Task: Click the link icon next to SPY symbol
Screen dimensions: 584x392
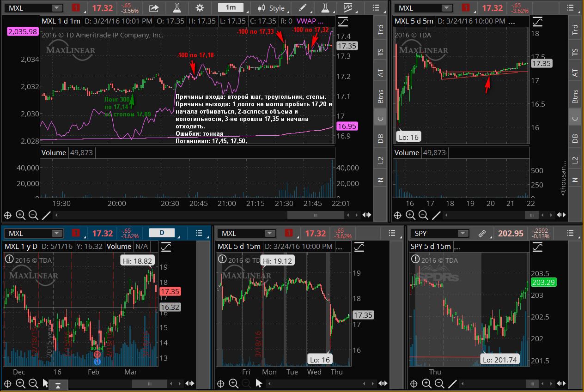Action: (482, 234)
